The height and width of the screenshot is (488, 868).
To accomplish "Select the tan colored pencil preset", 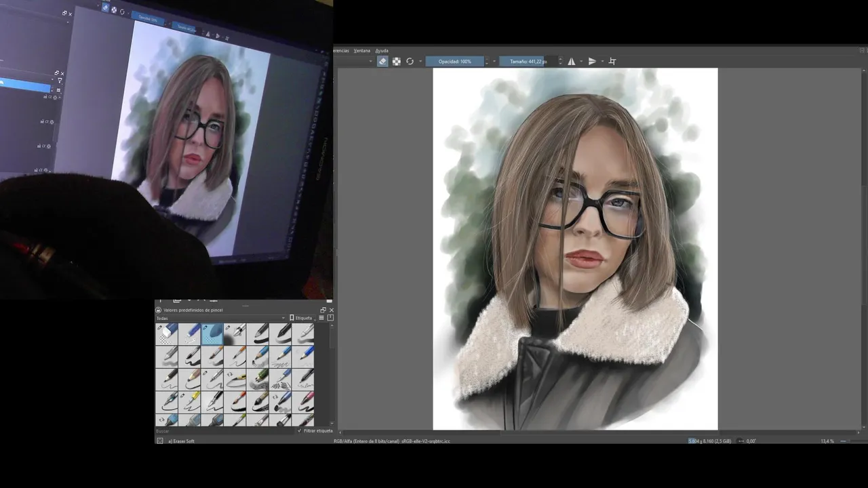I will coord(189,378).
